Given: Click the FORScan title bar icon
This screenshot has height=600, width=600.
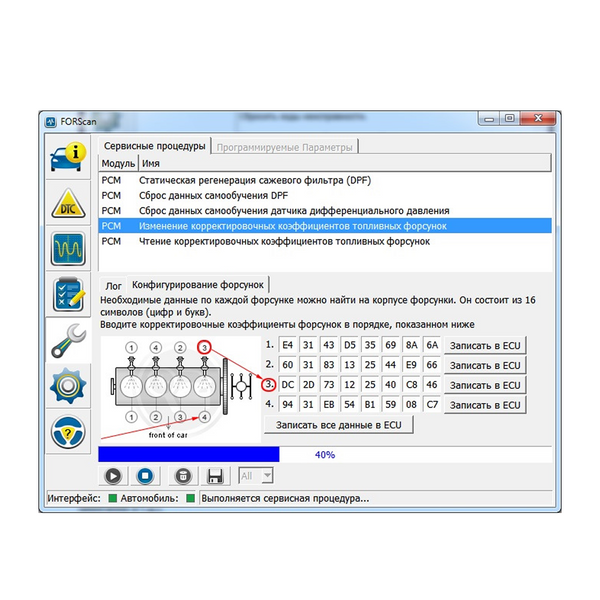Looking at the screenshot, I should (x=51, y=122).
